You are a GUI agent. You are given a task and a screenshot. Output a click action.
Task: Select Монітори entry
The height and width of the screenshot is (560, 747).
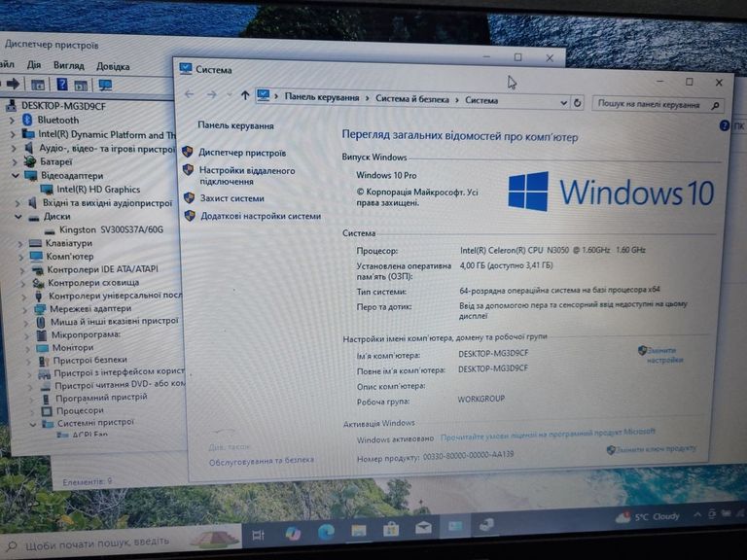tap(73, 348)
